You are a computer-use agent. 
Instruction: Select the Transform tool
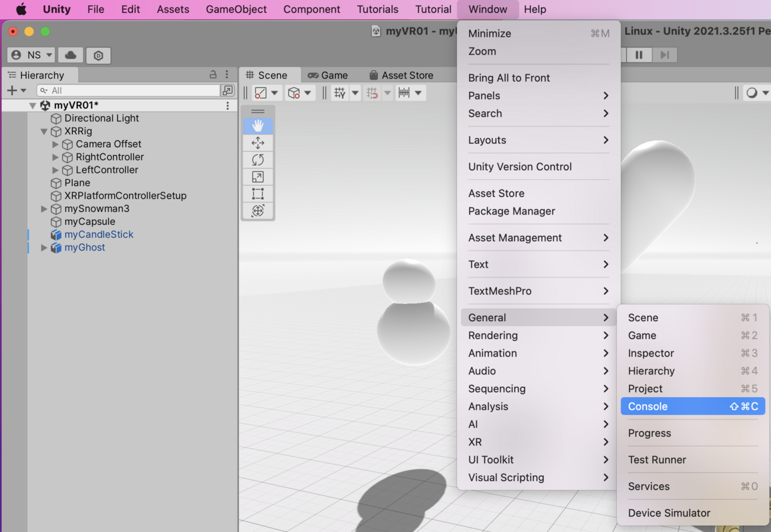258,211
